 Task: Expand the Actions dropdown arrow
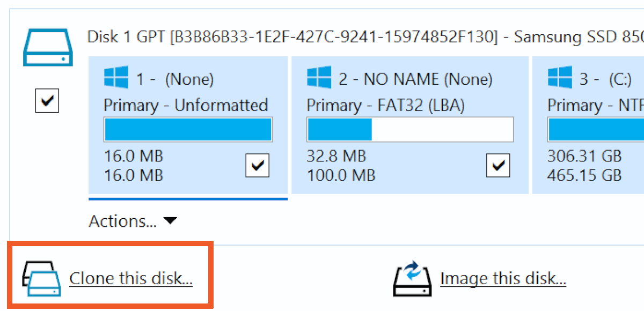[x=170, y=221]
